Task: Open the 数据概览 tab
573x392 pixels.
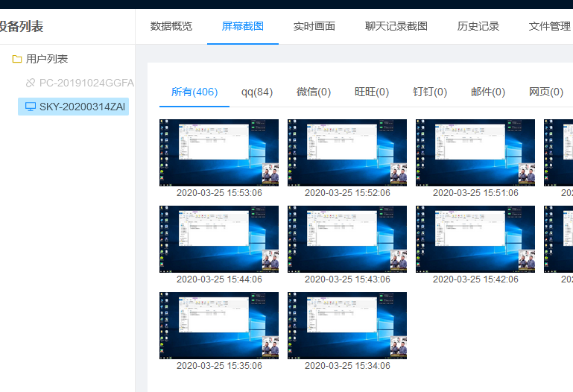Action: point(171,26)
